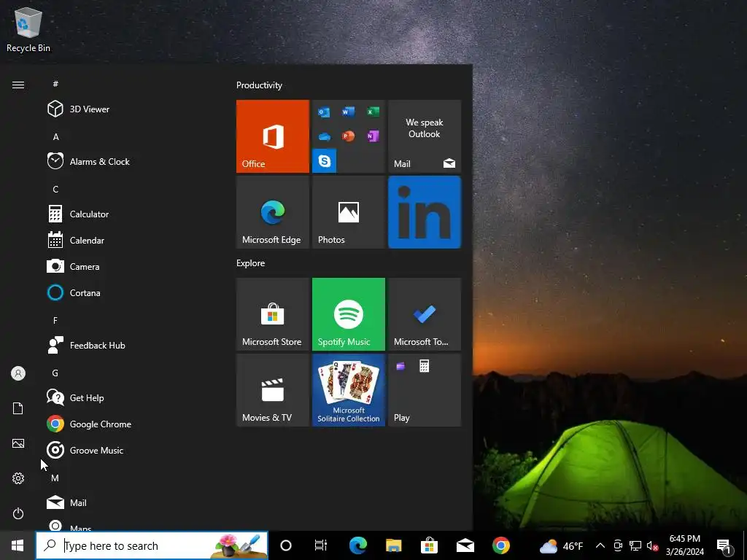Open the clock showing 6:45 PM
This screenshot has width=747, height=560.
tap(684, 545)
